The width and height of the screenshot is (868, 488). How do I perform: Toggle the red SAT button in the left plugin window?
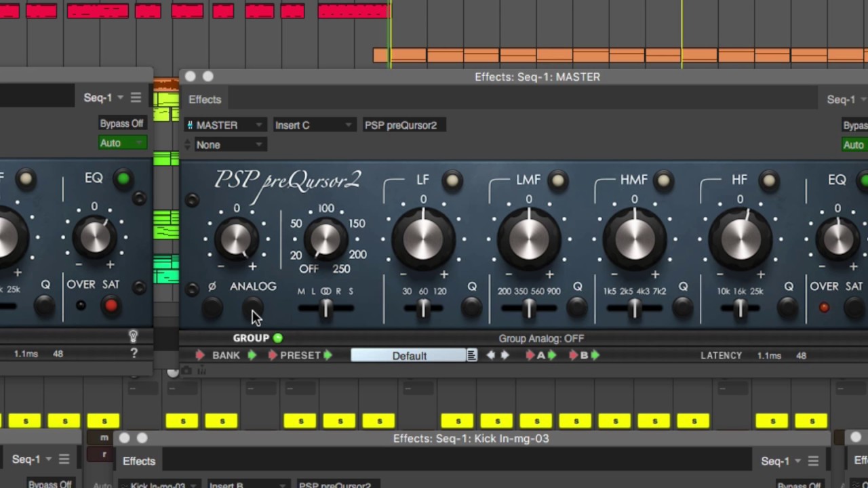(x=111, y=306)
